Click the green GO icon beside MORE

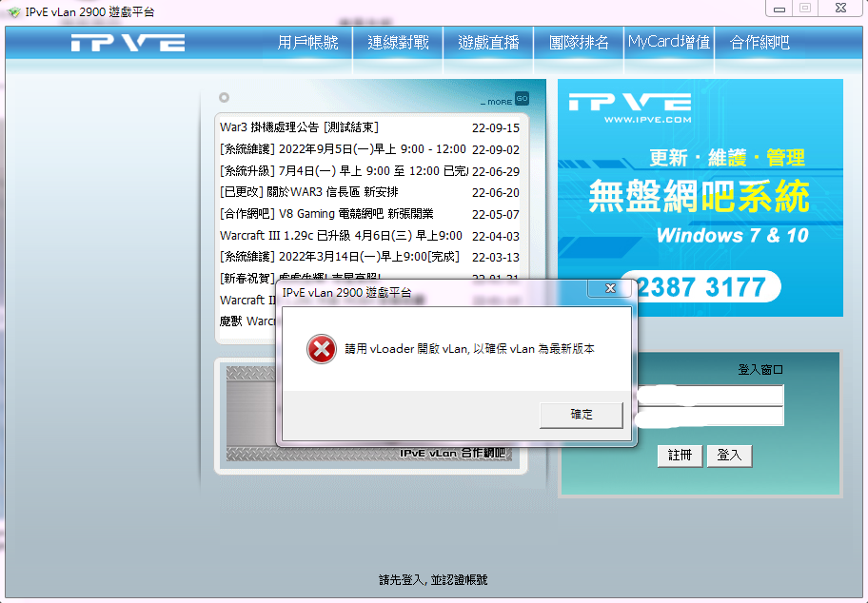click(522, 99)
